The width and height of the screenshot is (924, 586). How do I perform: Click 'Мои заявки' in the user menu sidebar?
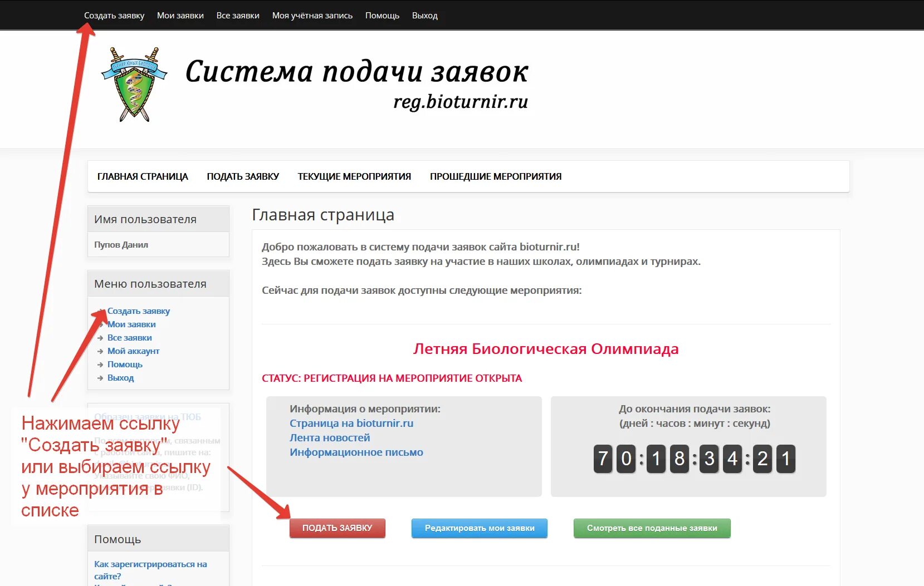tap(131, 324)
